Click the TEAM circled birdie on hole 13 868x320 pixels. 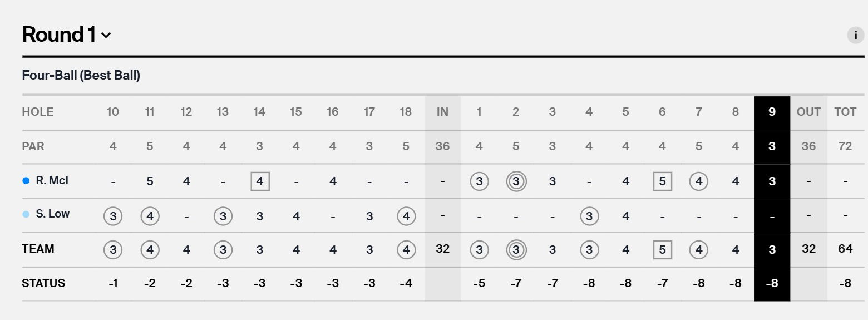click(223, 250)
